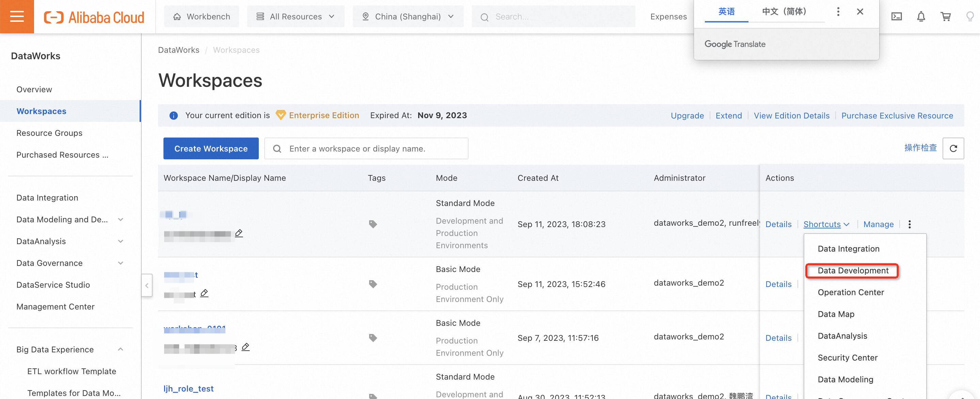Open Purchased Resources in the sidebar
The width and height of the screenshot is (980, 399).
pyautogui.click(x=62, y=155)
